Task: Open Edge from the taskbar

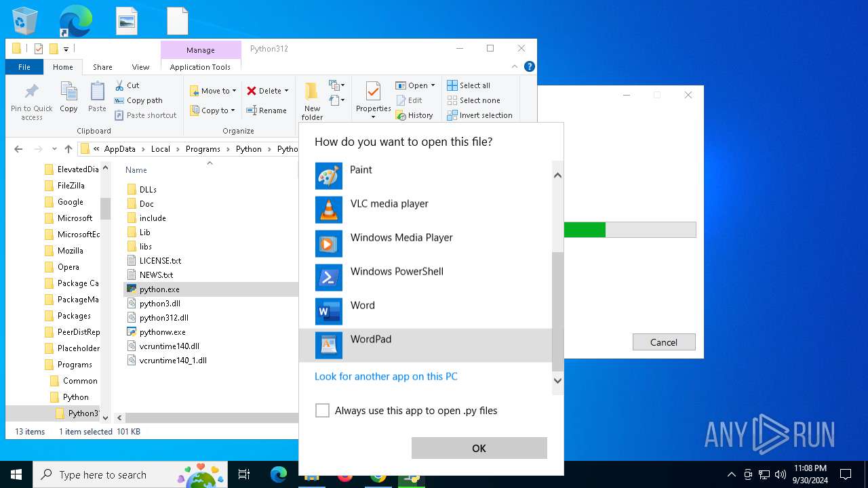Action: click(279, 474)
